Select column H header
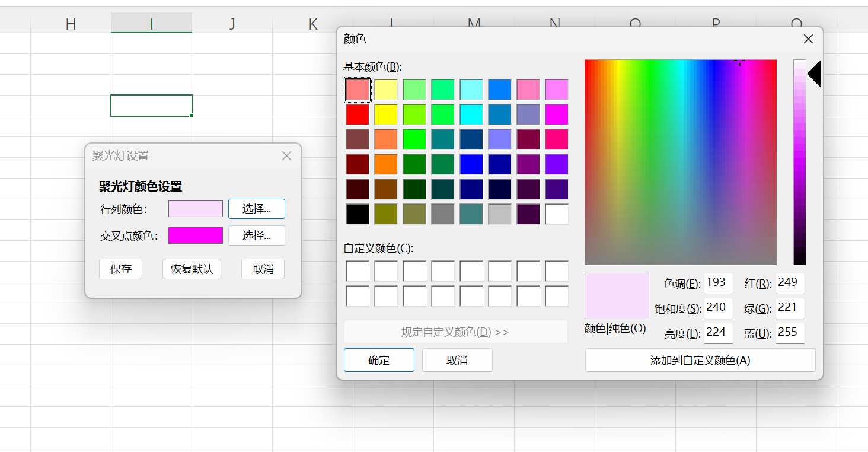 click(71, 24)
